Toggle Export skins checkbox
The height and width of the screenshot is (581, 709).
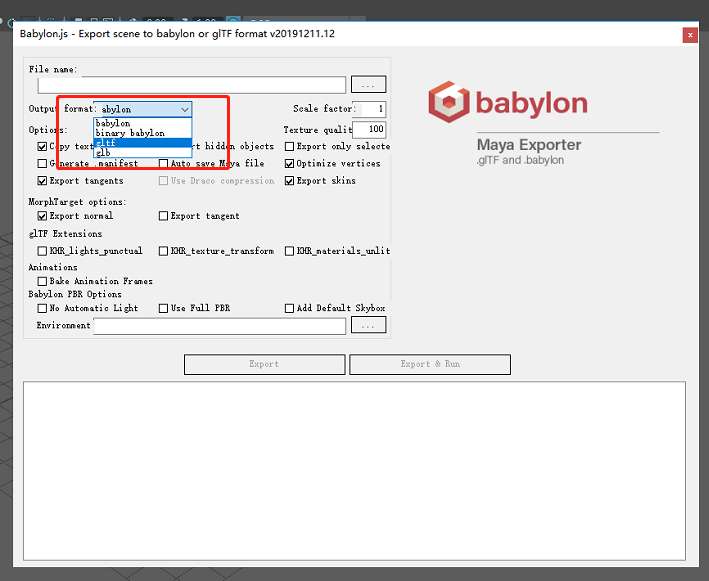pos(289,181)
